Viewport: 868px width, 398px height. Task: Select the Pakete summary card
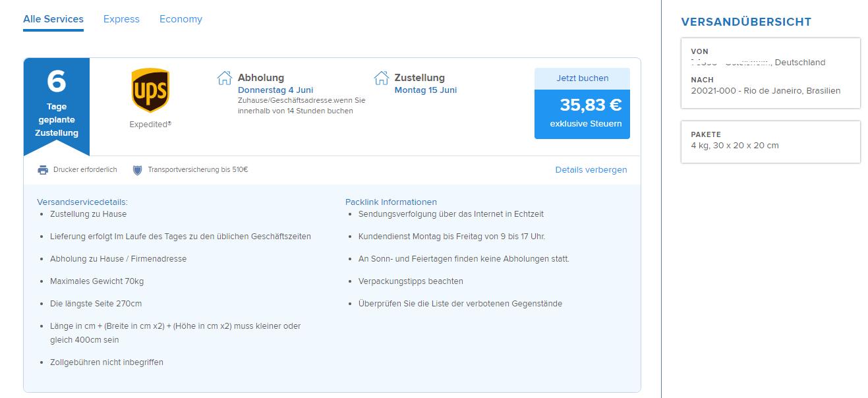[x=770, y=142]
